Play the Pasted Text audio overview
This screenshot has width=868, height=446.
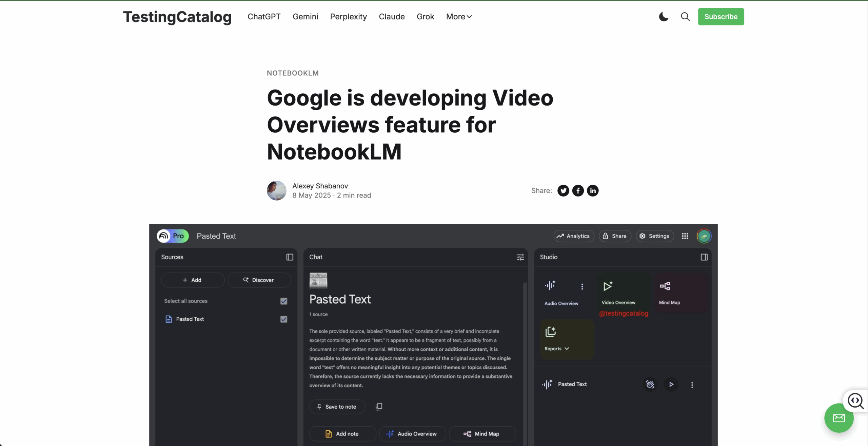[x=671, y=384]
